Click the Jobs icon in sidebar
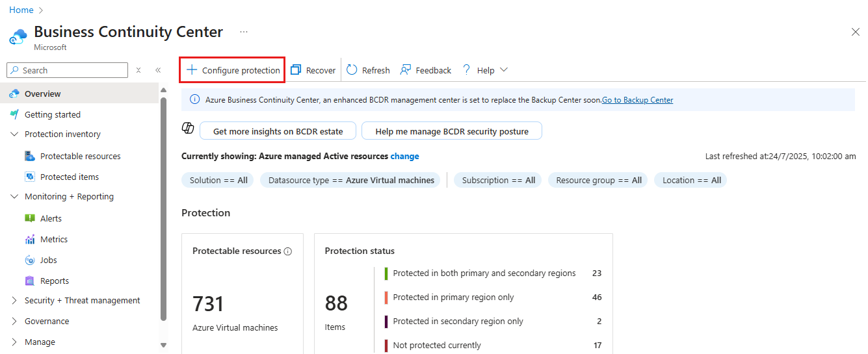The width and height of the screenshot is (868, 354). [30, 260]
